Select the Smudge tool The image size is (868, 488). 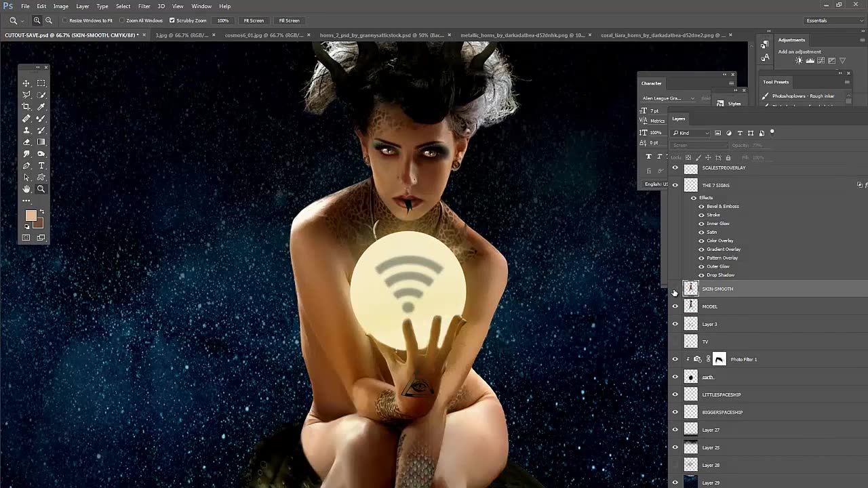[x=26, y=154]
